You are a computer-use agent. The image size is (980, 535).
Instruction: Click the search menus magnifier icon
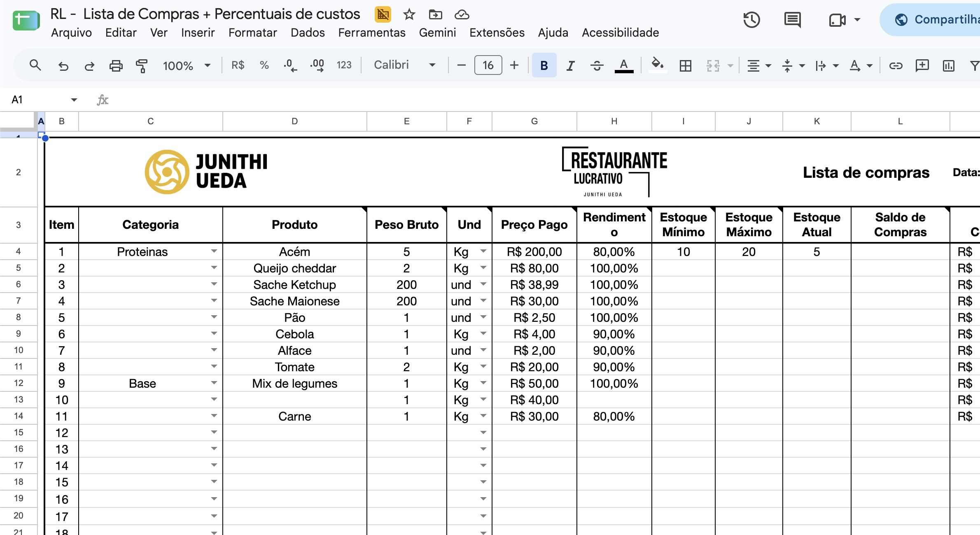(x=35, y=65)
